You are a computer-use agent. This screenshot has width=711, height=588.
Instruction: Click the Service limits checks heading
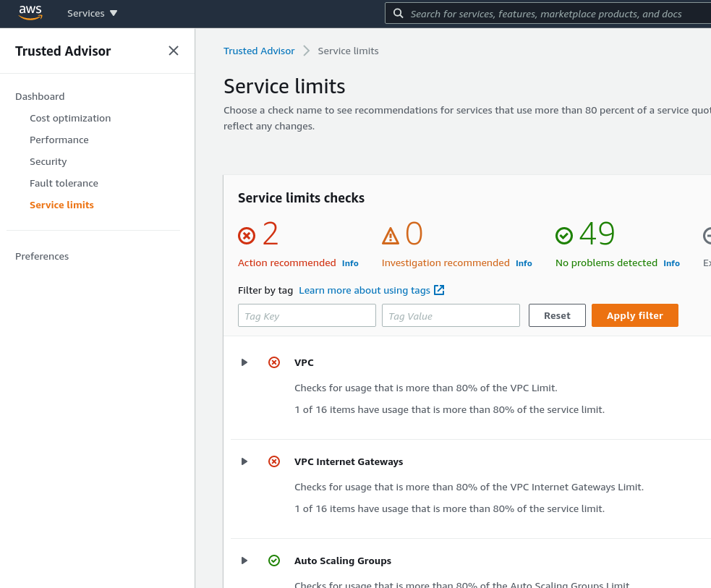[x=301, y=198]
